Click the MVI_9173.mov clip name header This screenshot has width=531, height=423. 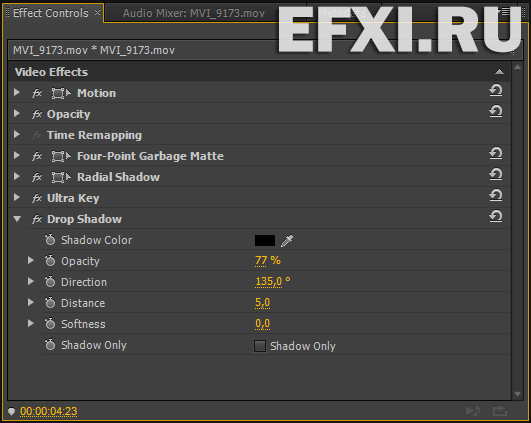94,50
